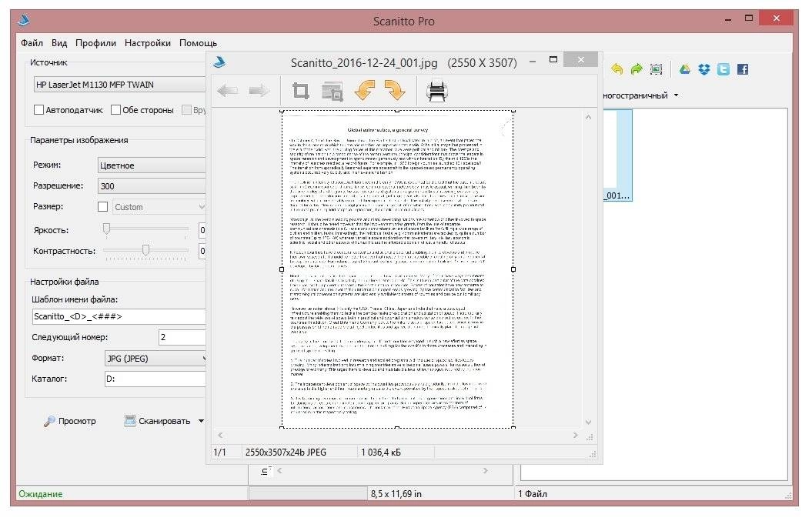Maximize the image viewer window
Image resolution: width=812 pixels, height=521 pixels.
553,59
